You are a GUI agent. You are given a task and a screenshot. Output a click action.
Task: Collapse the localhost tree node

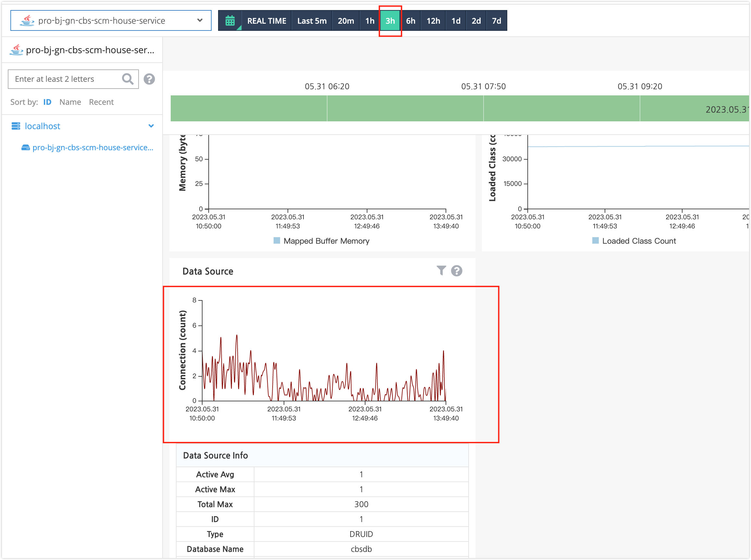pos(152,126)
